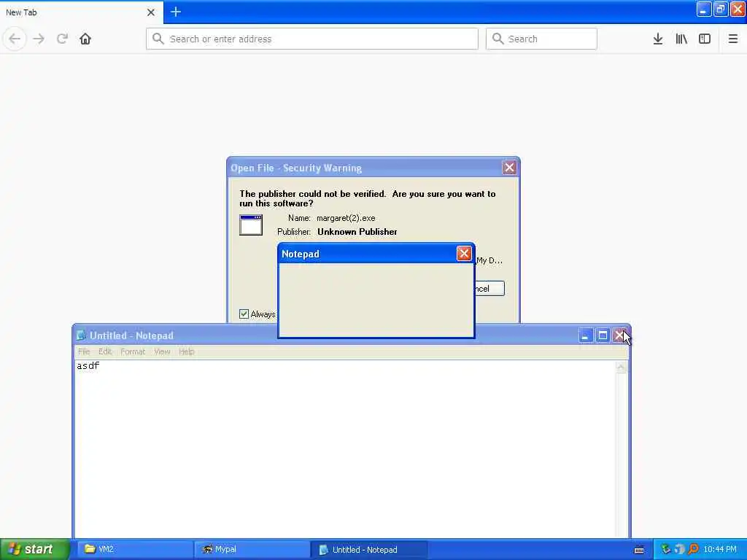The height and width of the screenshot is (560, 747).
Task: Toggle the browser sidebar icon
Action: (x=705, y=39)
